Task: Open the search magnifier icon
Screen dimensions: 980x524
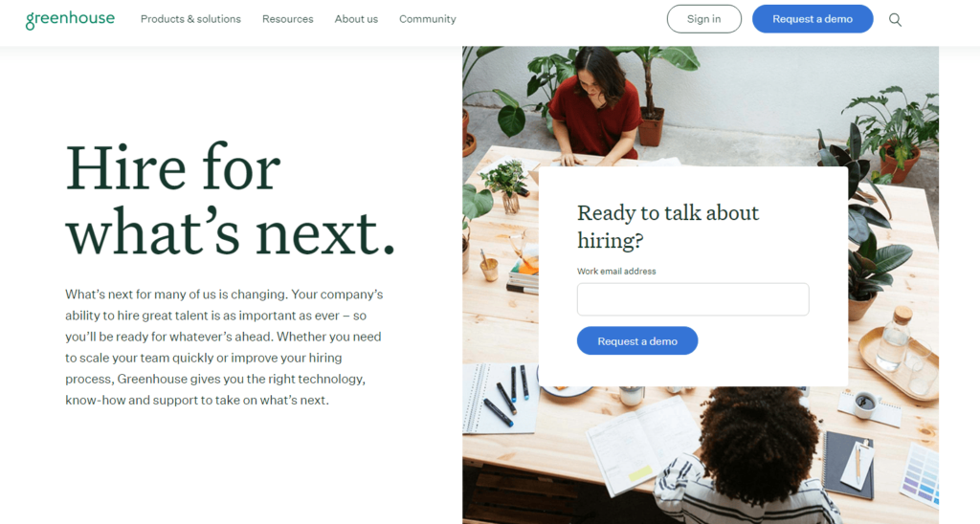Action: click(x=895, y=19)
